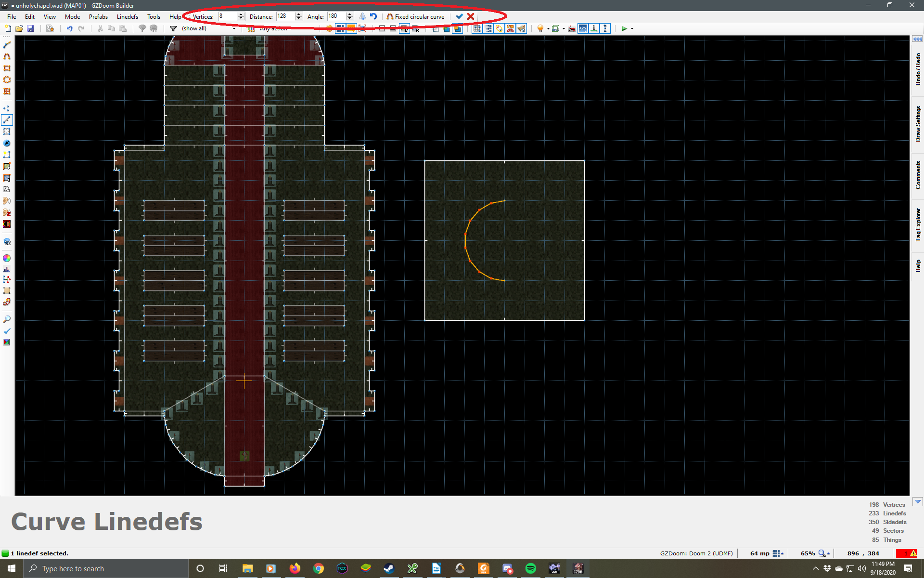Image resolution: width=924 pixels, height=578 pixels.
Task: Toggle the dotted grid display button
Action: [488, 28]
